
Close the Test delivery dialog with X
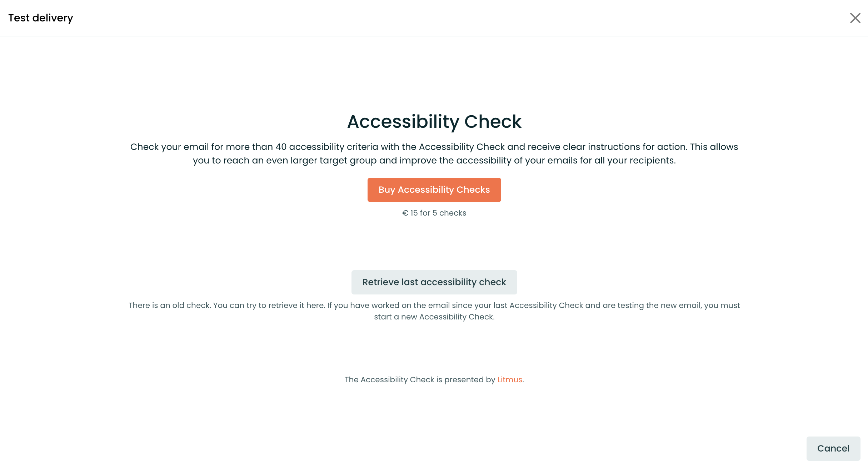(x=855, y=18)
